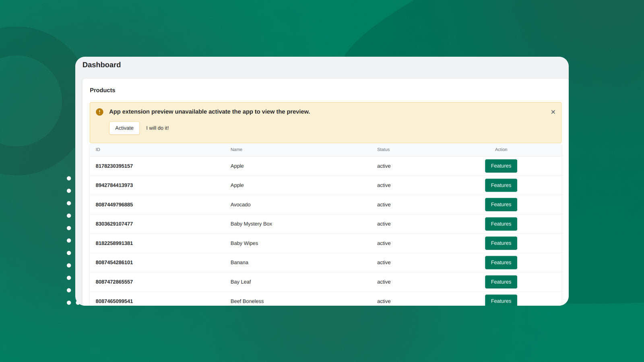The width and height of the screenshot is (644, 362).
Task: Click the Action column header
Action: (x=501, y=150)
